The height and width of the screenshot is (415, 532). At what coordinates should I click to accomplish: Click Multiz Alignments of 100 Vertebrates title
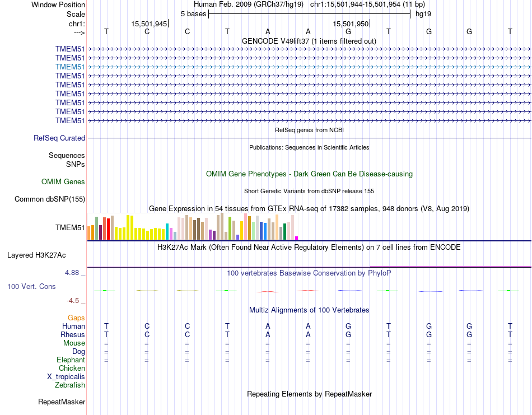(x=309, y=310)
